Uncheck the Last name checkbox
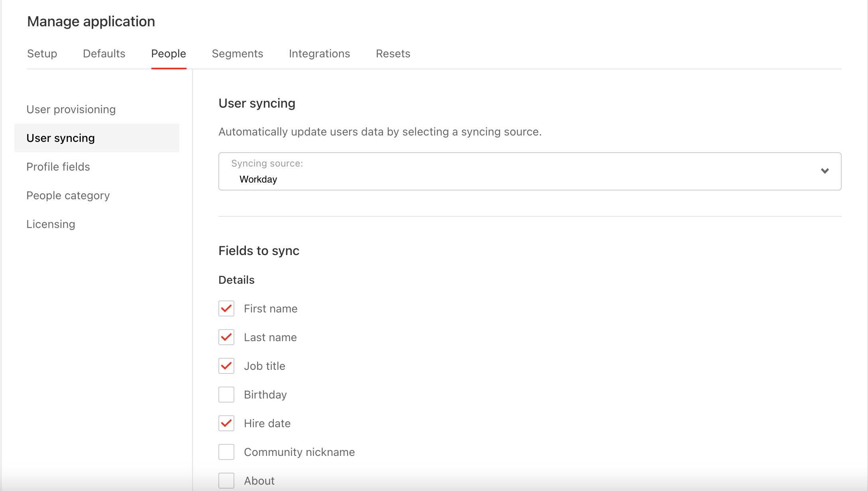The height and width of the screenshot is (491, 868). 226,337
